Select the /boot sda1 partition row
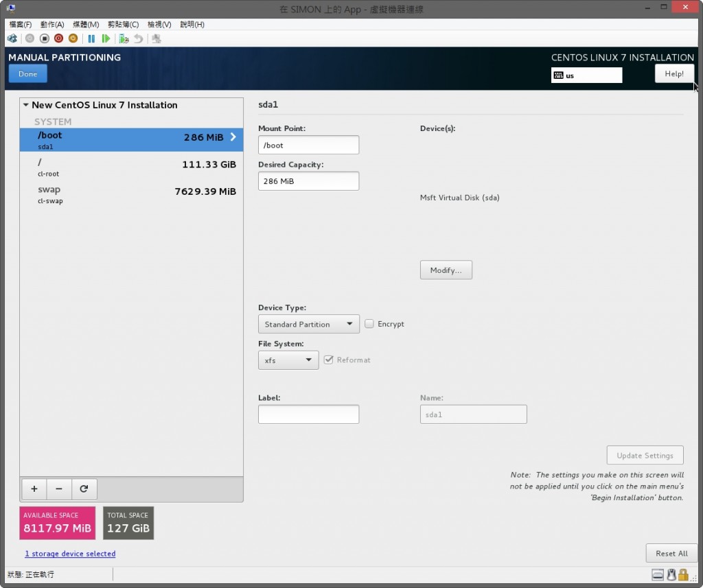 pos(131,140)
